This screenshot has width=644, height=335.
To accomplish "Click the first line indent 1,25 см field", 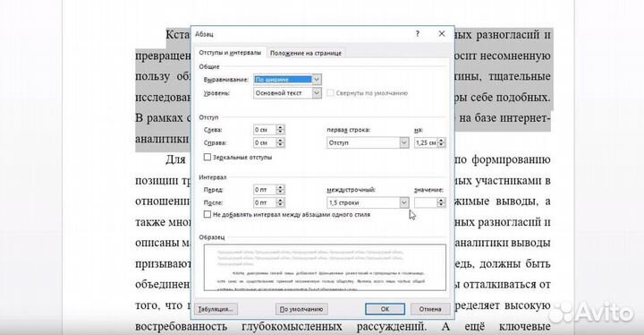I will click(x=426, y=142).
